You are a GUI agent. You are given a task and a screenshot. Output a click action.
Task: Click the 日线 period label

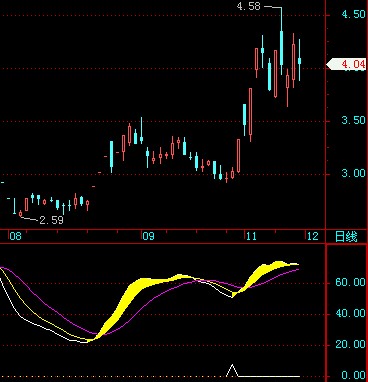point(346,237)
